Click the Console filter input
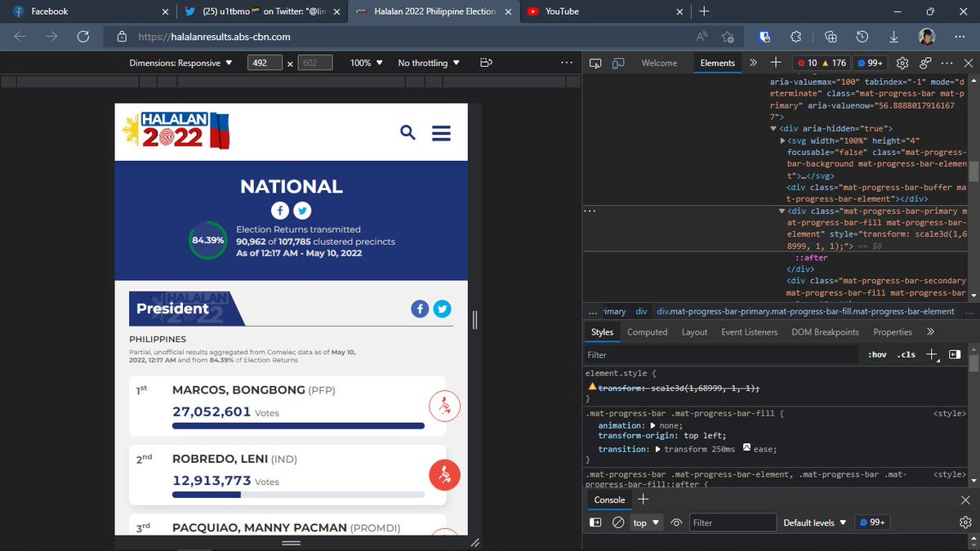 click(x=733, y=522)
